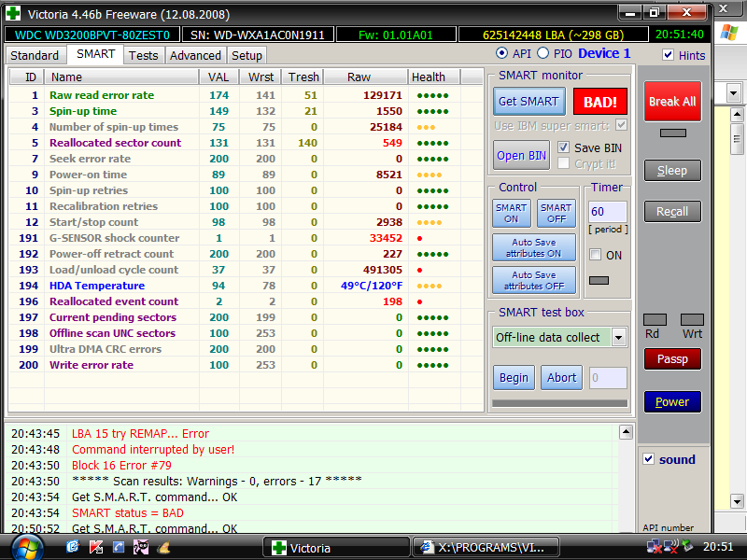Launch Internet Explorer from quick launch
The height and width of the screenshot is (560, 747).
click(73, 547)
